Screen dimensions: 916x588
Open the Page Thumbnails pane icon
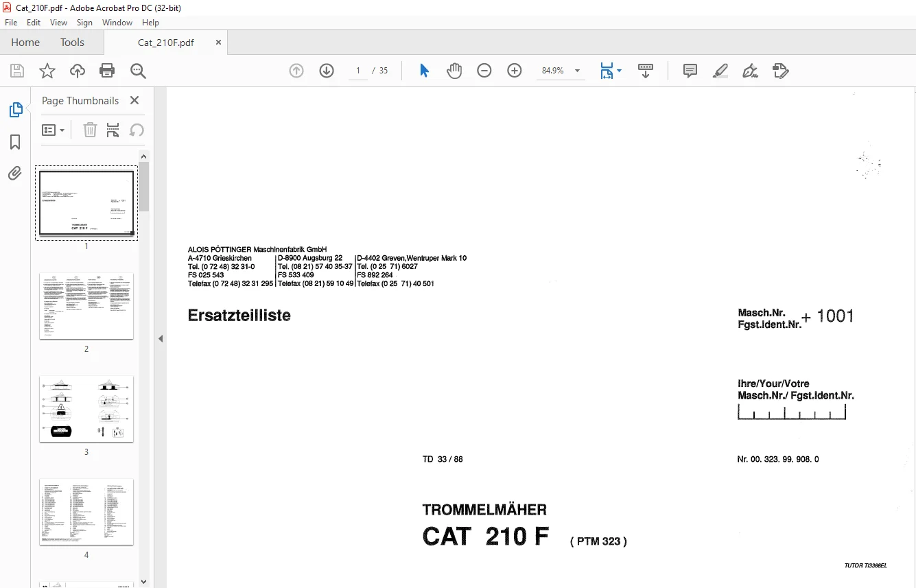coord(15,110)
